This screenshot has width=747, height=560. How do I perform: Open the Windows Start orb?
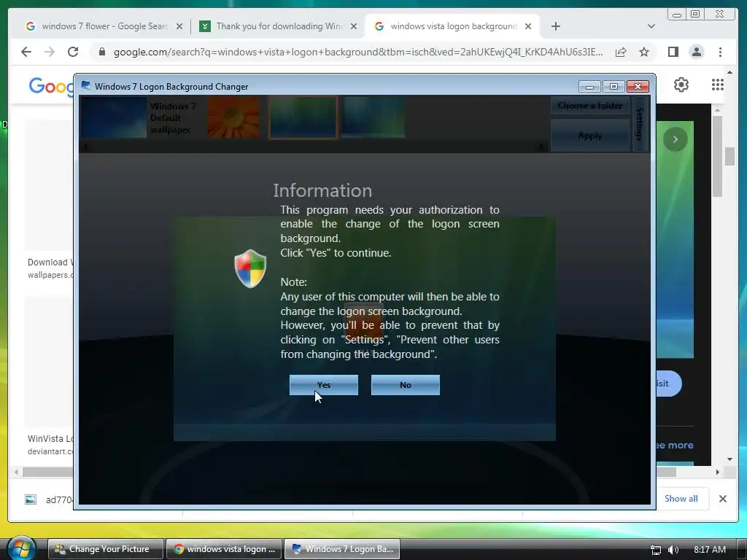click(x=21, y=549)
